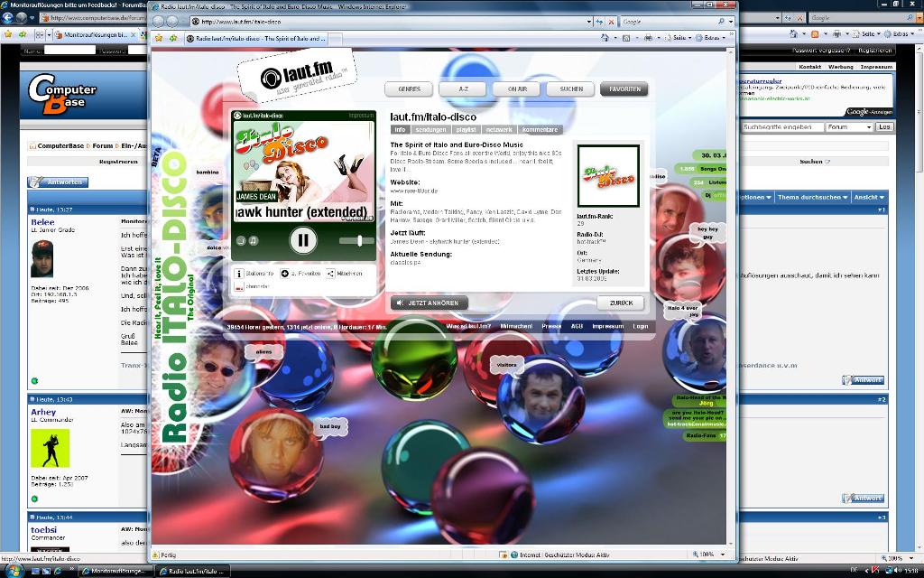This screenshot has height=578, width=924.
Task: Click the music note icon in player
Action: pos(254,240)
